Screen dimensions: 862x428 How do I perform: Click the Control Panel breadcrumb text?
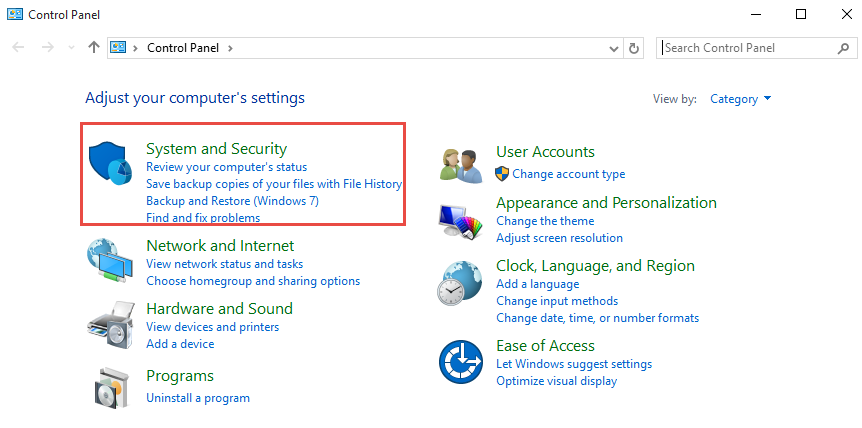click(183, 48)
